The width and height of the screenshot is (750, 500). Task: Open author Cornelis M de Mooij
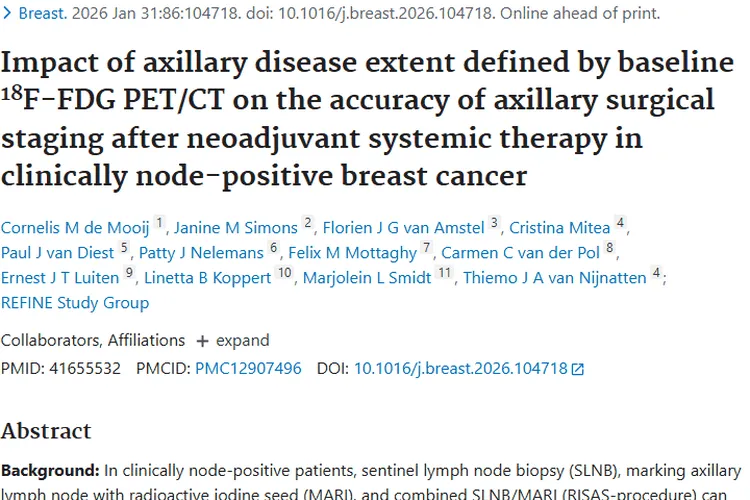pyautogui.click(x=75, y=227)
